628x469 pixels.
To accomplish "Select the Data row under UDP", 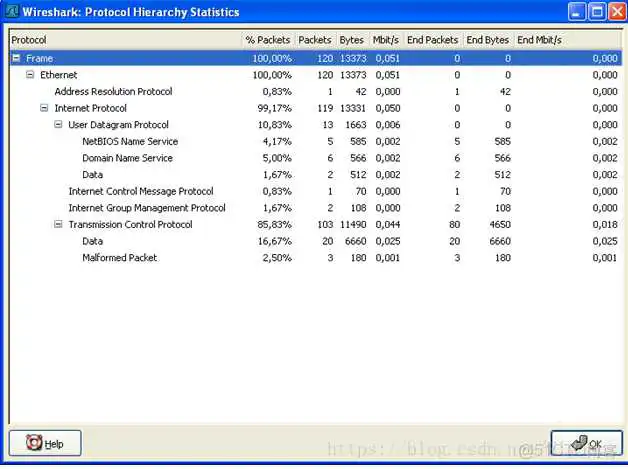I will (x=316, y=175).
